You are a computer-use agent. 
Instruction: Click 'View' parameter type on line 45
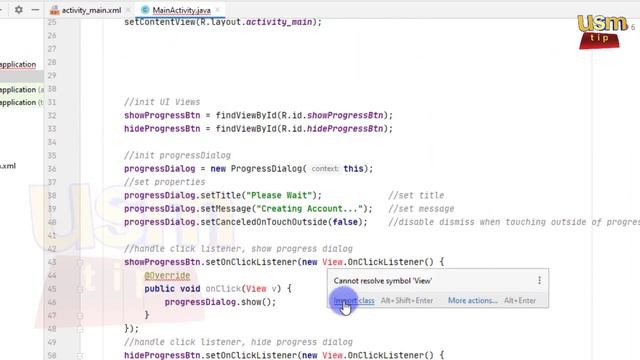pos(256,289)
